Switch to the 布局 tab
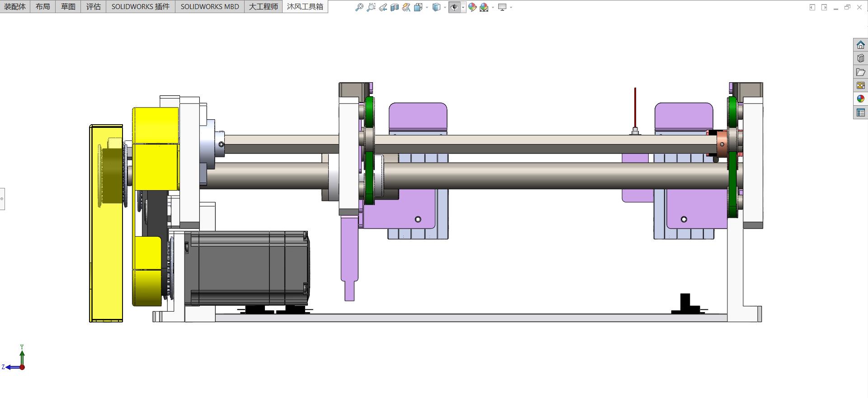 tap(43, 6)
